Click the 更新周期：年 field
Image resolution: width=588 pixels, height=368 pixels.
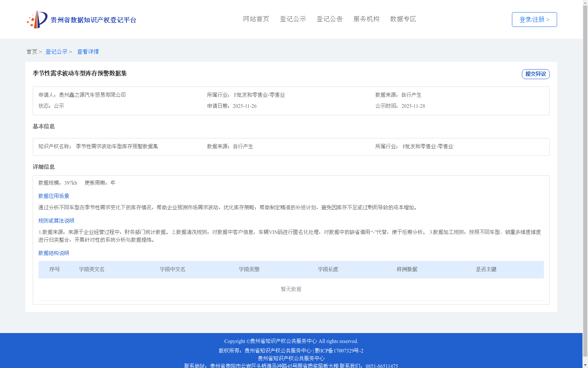click(x=100, y=183)
